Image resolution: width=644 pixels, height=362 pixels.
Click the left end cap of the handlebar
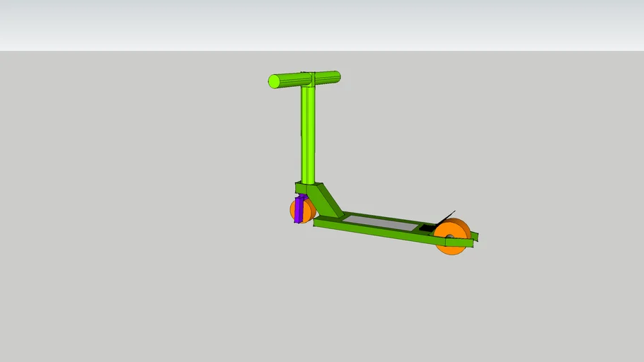tap(275, 82)
